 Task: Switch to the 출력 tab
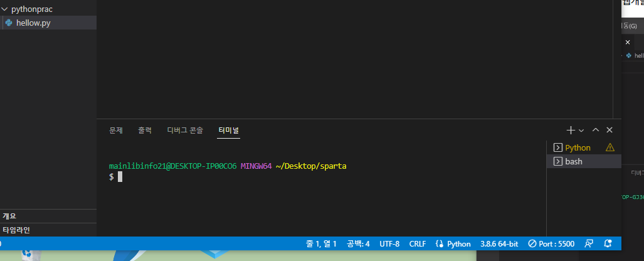[145, 130]
